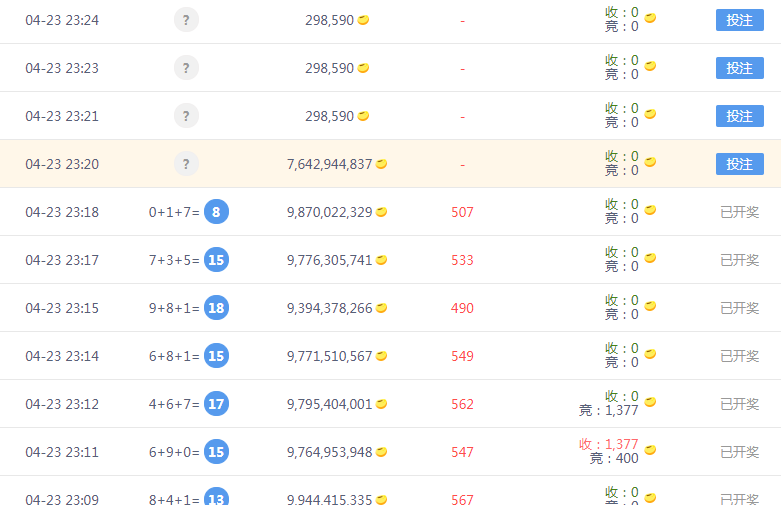Open the red 507 participant count link

[462, 212]
